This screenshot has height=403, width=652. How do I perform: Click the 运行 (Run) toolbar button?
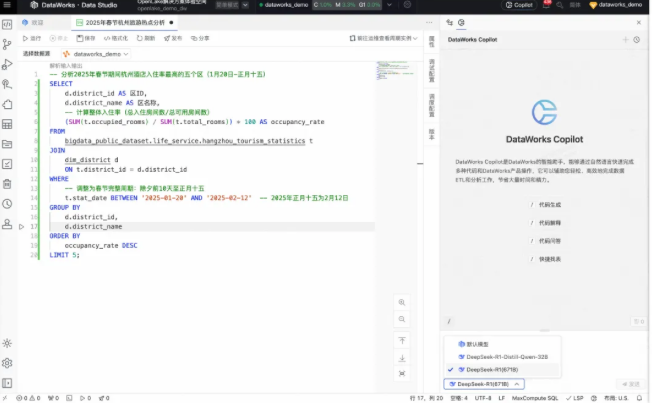point(31,38)
